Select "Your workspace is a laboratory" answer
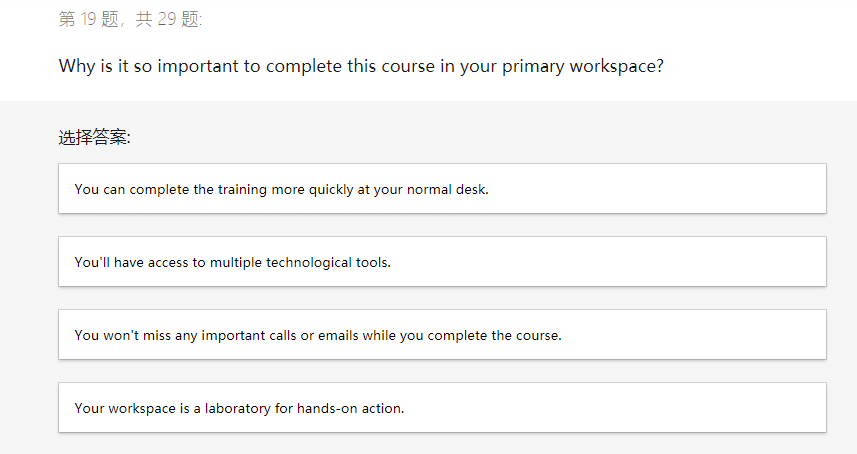 pyautogui.click(x=442, y=408)
